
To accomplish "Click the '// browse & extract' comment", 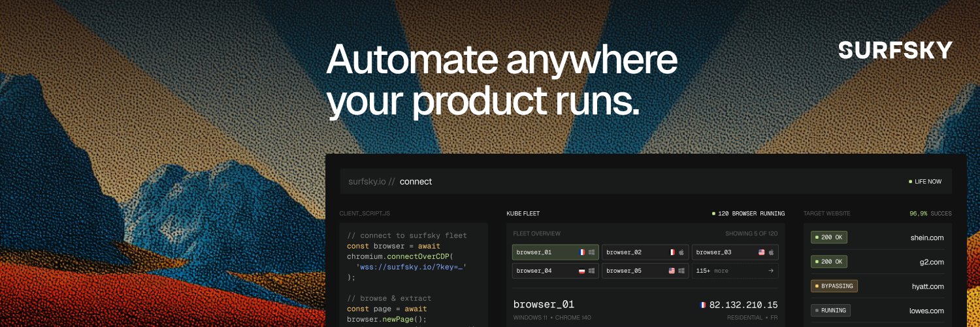I will [389, 298].
